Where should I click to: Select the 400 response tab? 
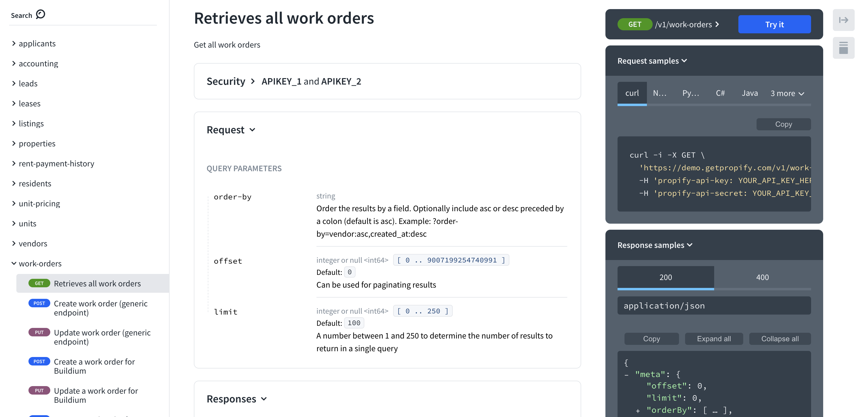click(762, 277)
